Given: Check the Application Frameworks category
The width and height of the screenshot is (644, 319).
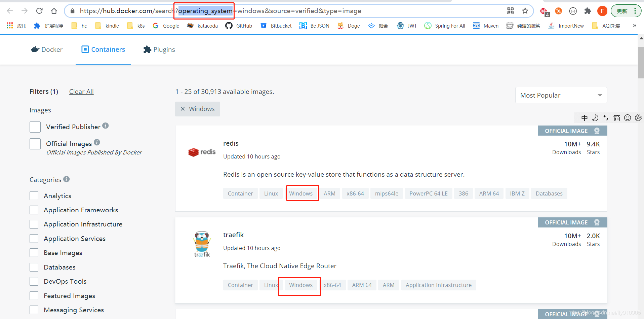Looking at the screenshot, I should click(34, 210).
